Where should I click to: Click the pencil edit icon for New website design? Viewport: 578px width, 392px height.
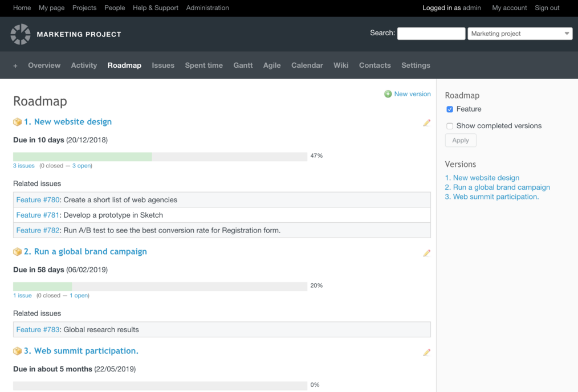pyautogui.click(x=426, y=123)
